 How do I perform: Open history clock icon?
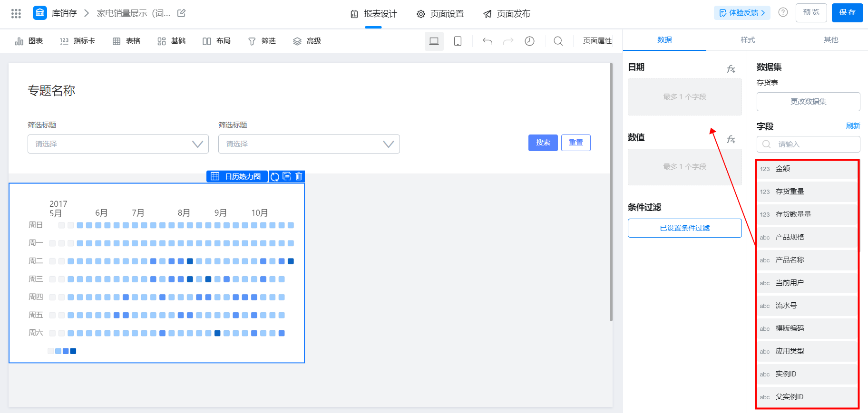coord(529,41)
